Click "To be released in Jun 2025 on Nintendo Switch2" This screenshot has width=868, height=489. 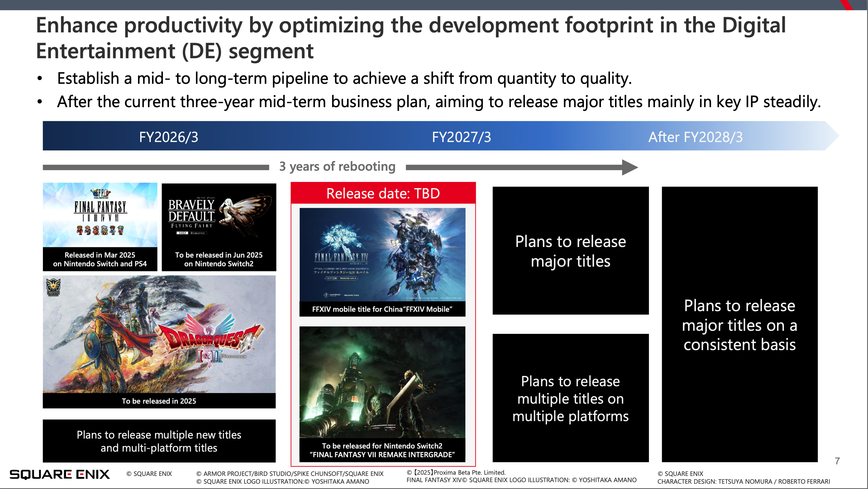click(219, 259)
